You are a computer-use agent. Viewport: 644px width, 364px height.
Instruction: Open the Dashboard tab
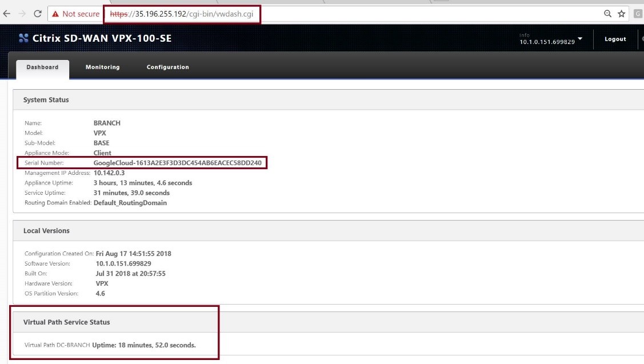pyautogui.click(x=42, y=67)
